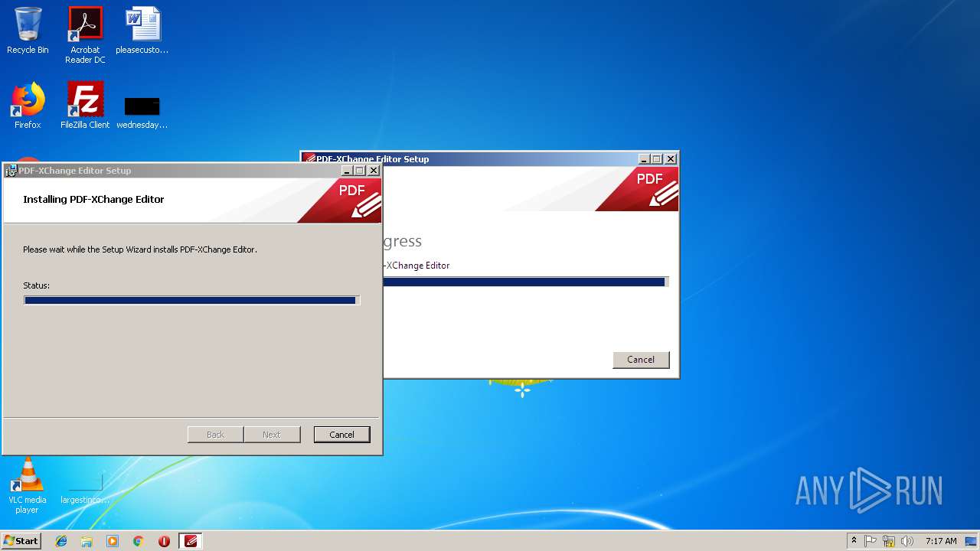Image resolution: width=980 pixels, height=551 pixels.
Task: Launch FileZilla Client shortcut
Action: (x=85, y=106)
